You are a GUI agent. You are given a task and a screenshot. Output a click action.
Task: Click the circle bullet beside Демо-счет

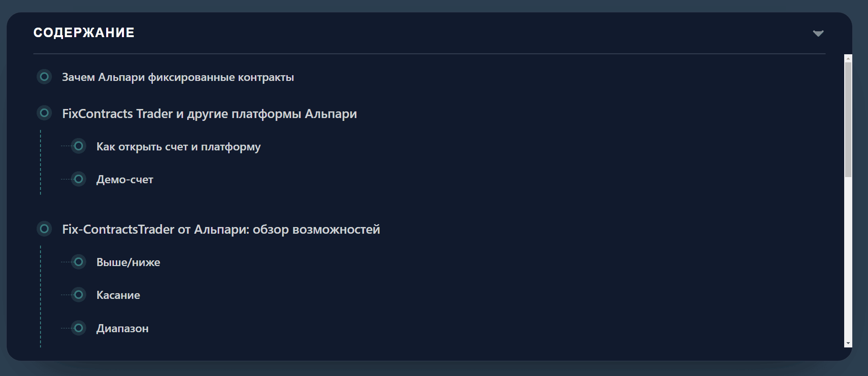tap(79, 179)
